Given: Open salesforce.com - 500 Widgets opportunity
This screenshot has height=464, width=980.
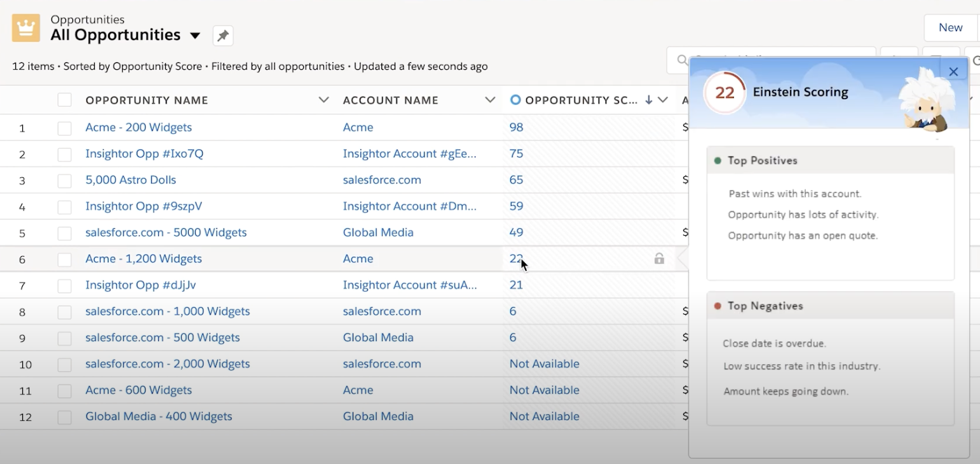Looking at the screenshot, I should [163, 338].
